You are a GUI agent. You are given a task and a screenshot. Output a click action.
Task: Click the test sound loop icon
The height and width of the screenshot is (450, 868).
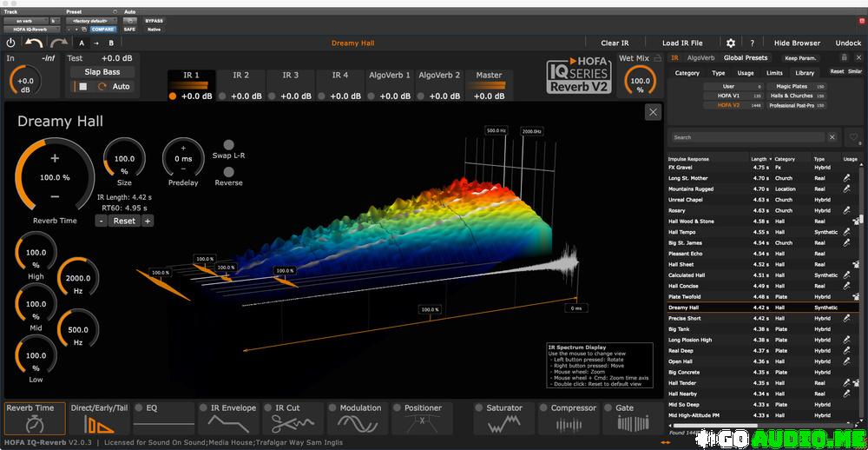[102, 87]
